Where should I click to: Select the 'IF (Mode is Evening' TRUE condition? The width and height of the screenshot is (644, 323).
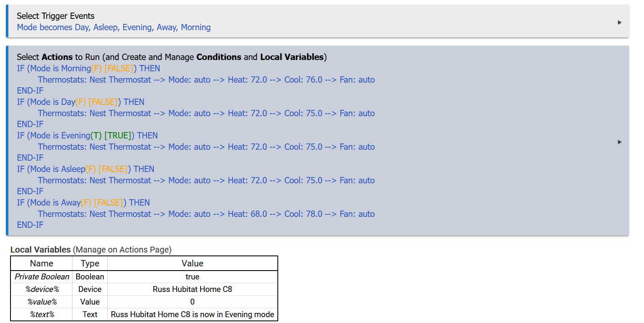87,135
